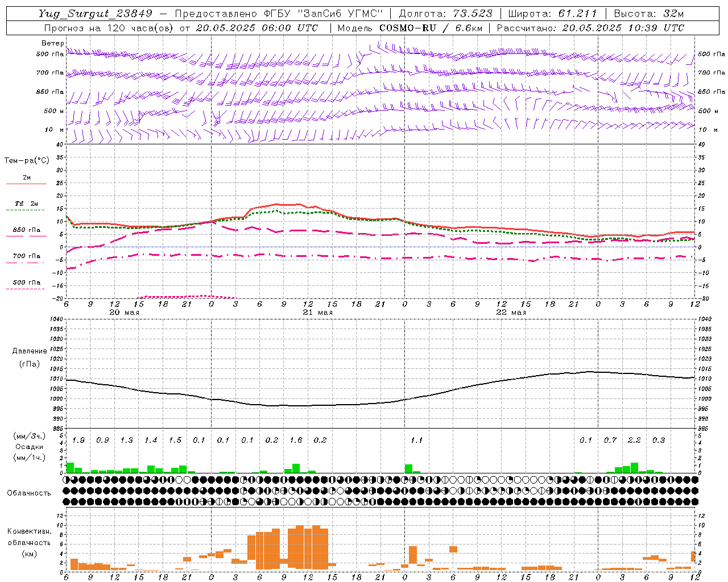Click the 700 гПа temperature legend entry
Viewport: 728px width, 582px height.
[x=27, y=256]
